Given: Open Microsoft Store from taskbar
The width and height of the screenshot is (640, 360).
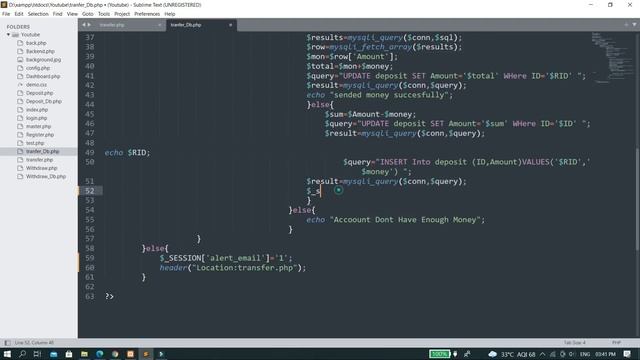Looking at the screenshot, I should 69,354.
